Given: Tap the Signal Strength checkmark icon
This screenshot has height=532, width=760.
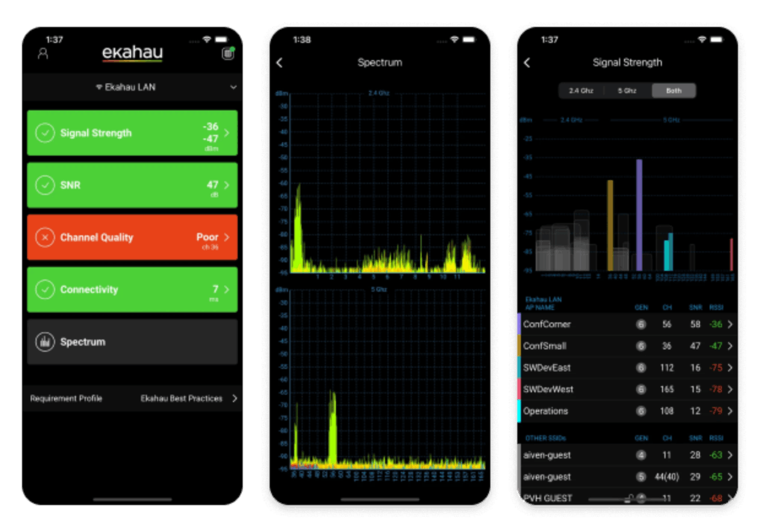Looking at the screenshot, I should click(45, 133).
